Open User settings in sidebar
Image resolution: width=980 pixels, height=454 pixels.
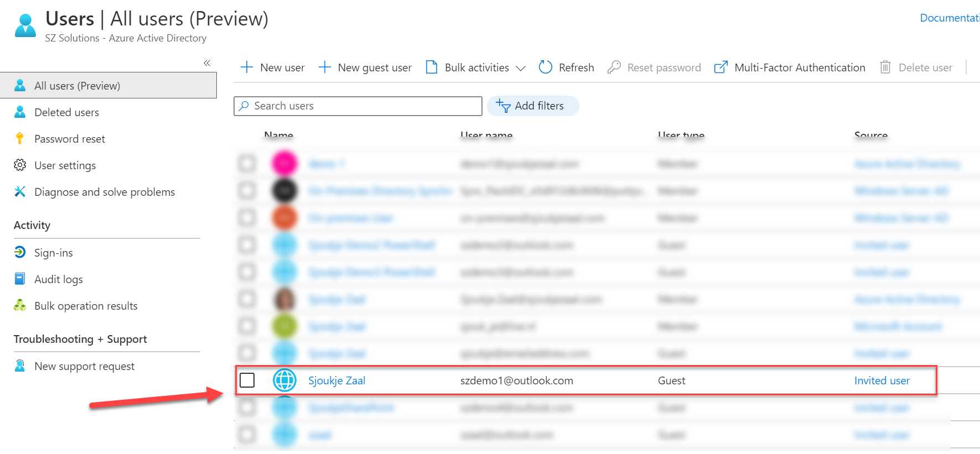pyautogui.click(x=65, y=165)
